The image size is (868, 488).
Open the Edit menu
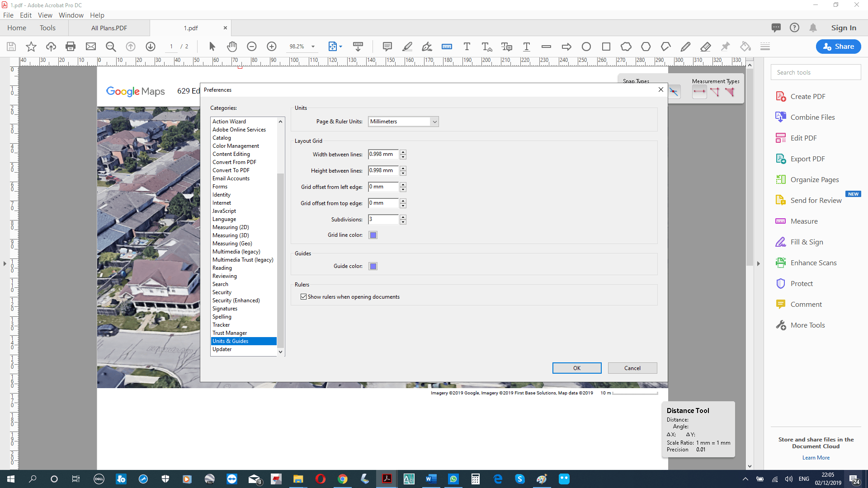26,15
